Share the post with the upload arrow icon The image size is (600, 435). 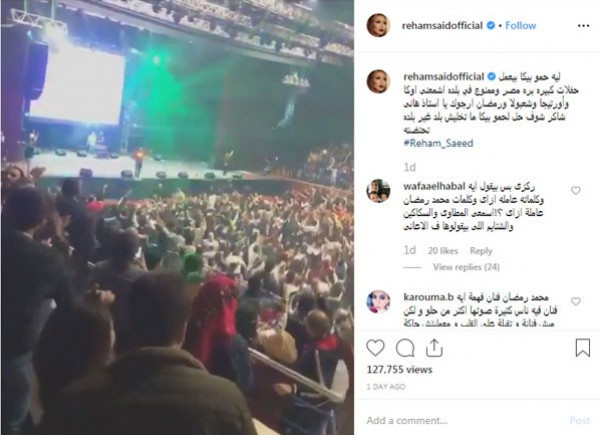[x=434, y=348]
